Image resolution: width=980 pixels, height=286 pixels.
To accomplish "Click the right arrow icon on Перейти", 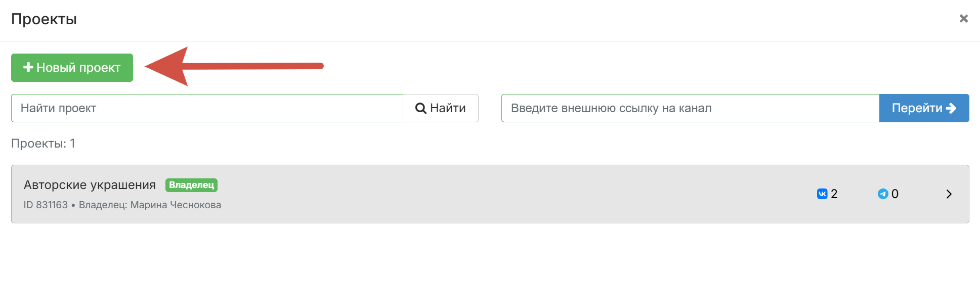I will coord(951,108).
